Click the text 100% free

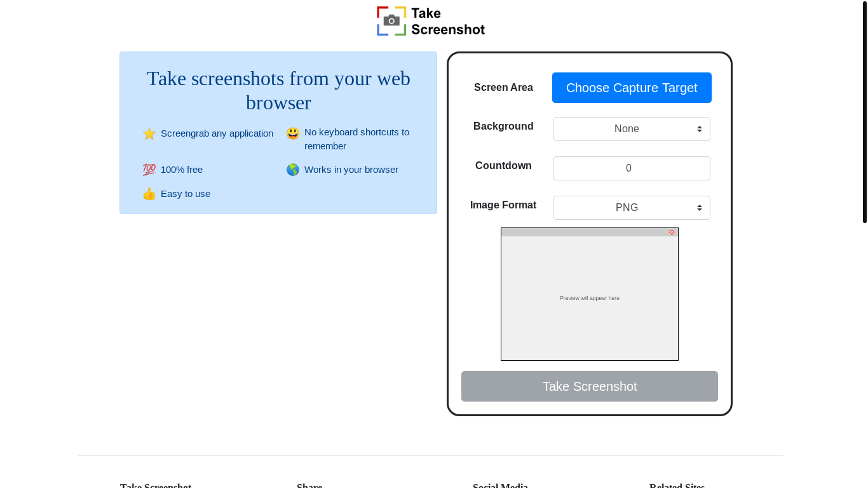(182, 170)
